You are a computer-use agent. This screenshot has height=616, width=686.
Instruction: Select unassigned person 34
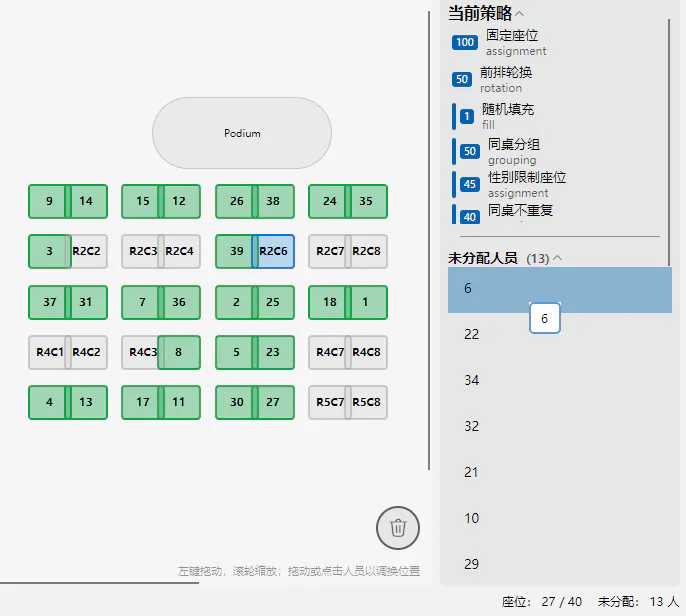point(560,380)
